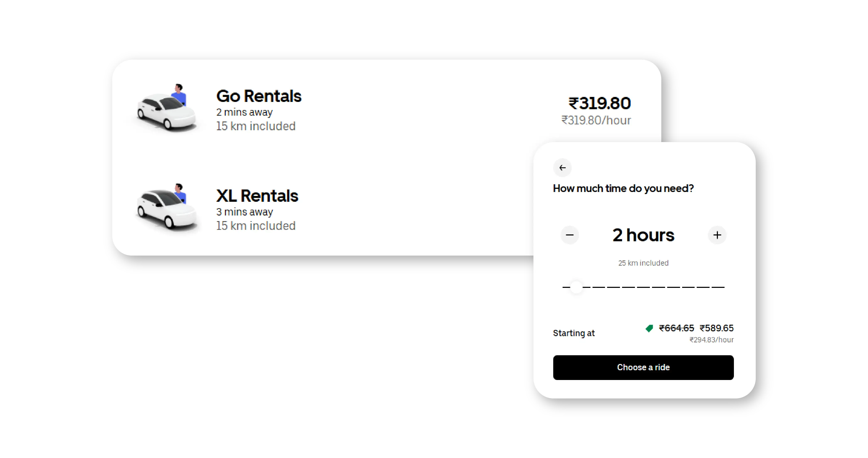Viewport: 868px width, 458px height.
Task: Click the 25 km included text
Action: [643, 263]
